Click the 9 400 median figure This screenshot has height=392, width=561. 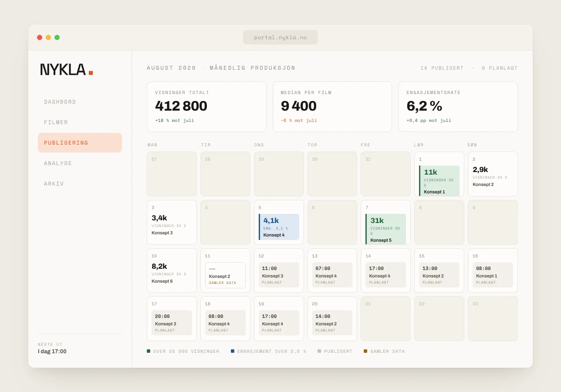tap(298, 106)
